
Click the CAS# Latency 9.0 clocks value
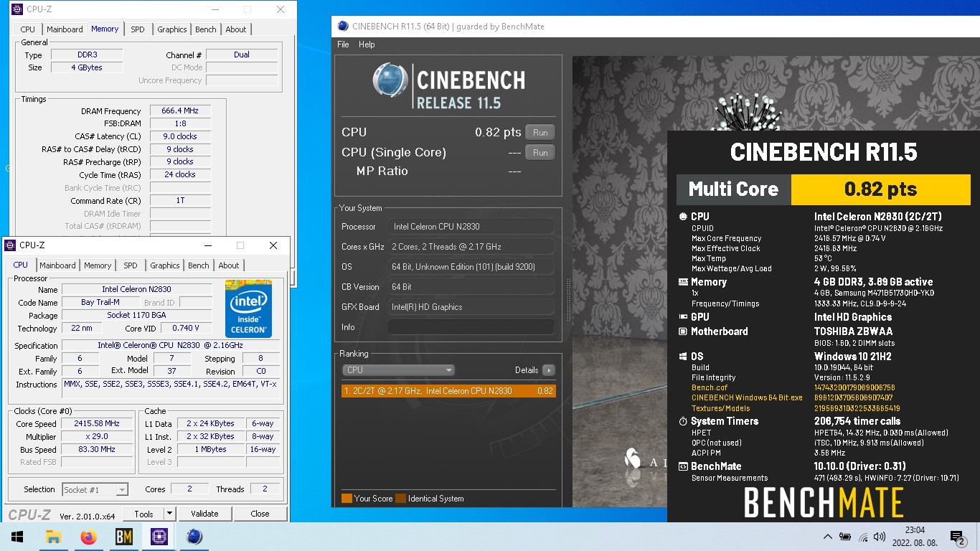tap(180, 136)
